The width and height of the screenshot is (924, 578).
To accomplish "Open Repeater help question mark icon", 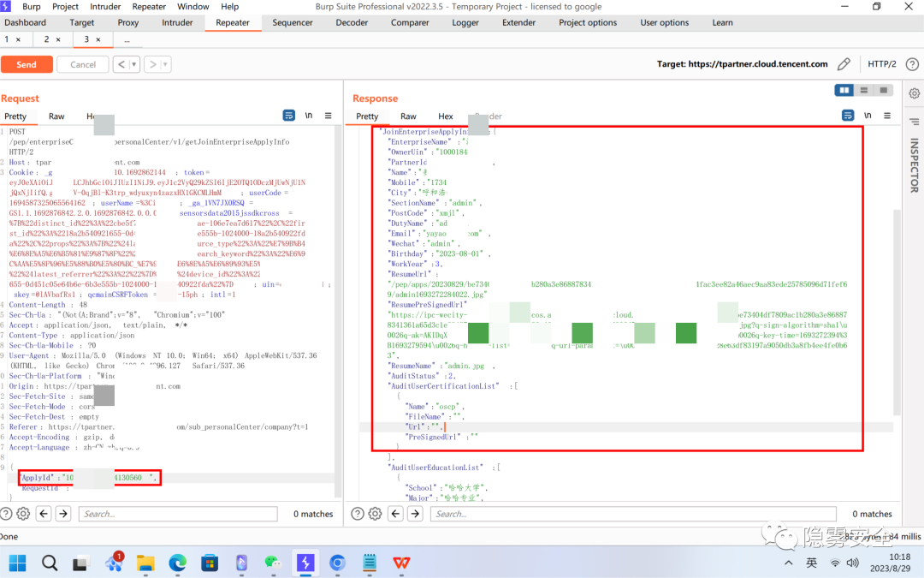I will tap(912, 64).
